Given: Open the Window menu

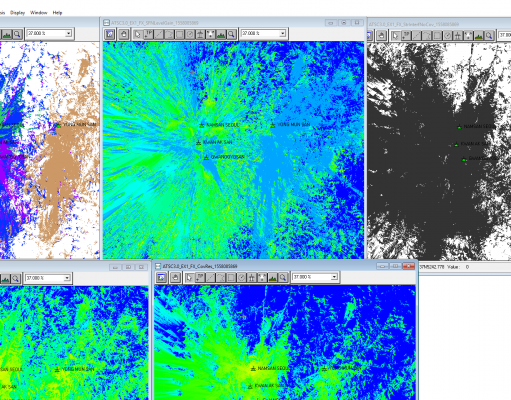Looking at the screenshot, I should click(39, 13).
